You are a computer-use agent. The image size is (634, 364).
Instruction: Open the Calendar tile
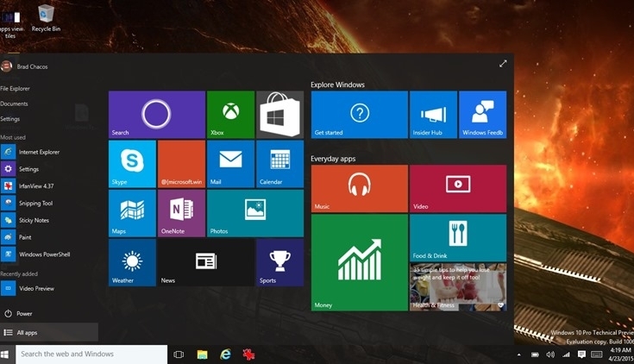pyautogui.click(x=279, y=164)
